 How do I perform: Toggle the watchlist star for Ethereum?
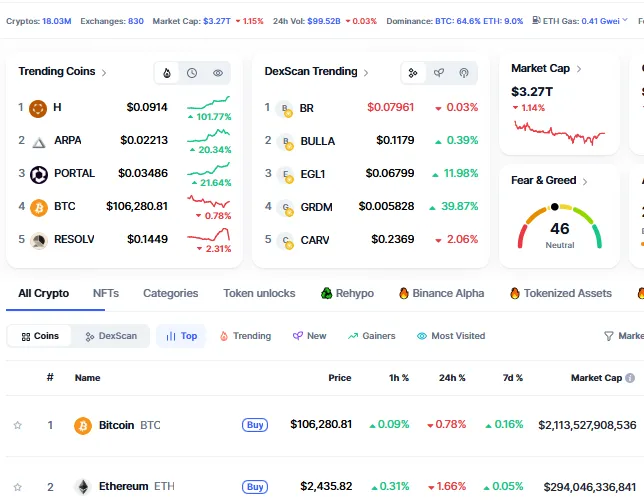(17, 487)
